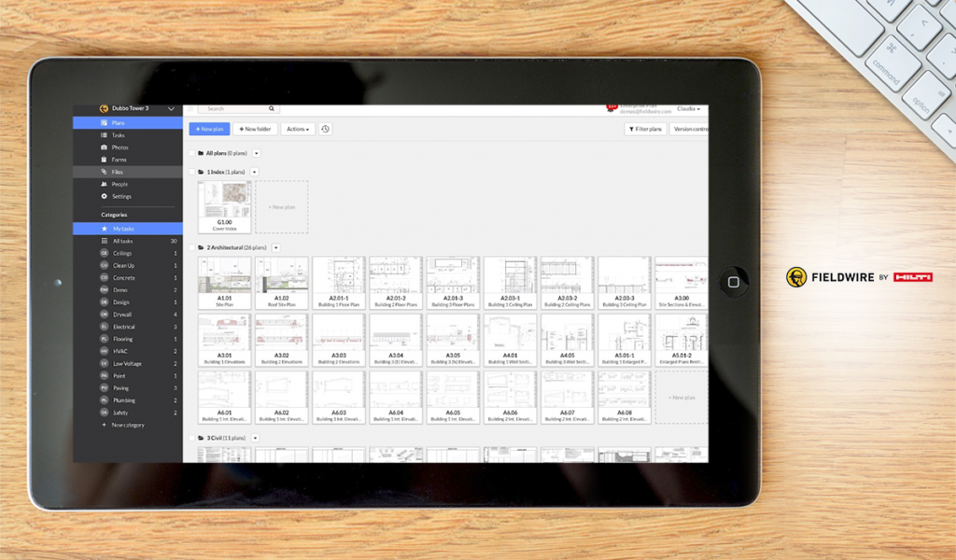Open the Electrical category from the sidebar
Viewport: 956px width, 560px height.
click(123, 327)
